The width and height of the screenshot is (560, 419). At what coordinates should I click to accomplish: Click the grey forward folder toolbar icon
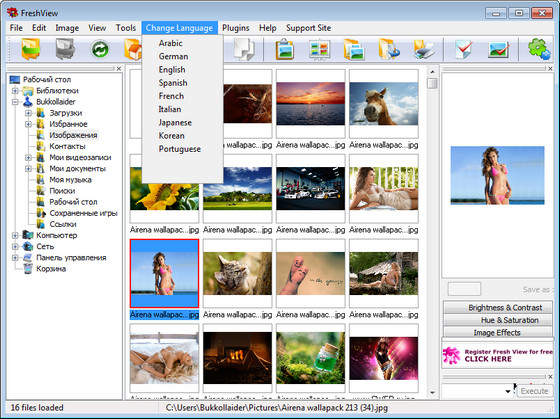coord(65,49)
